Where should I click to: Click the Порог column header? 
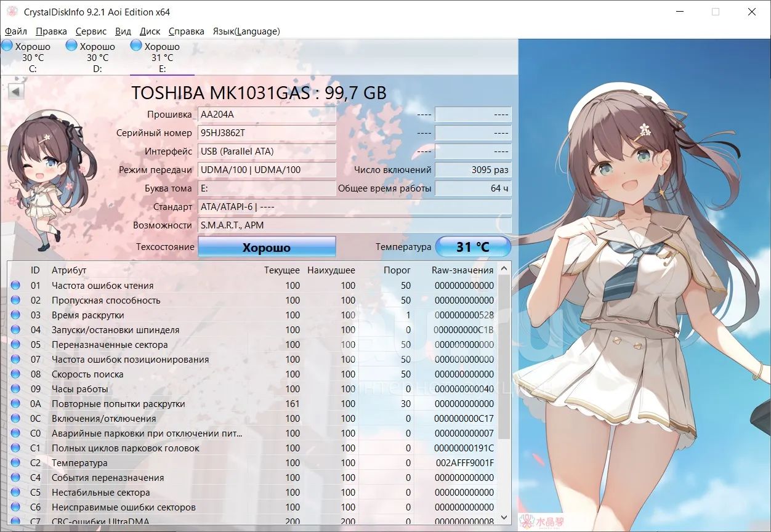397,270
